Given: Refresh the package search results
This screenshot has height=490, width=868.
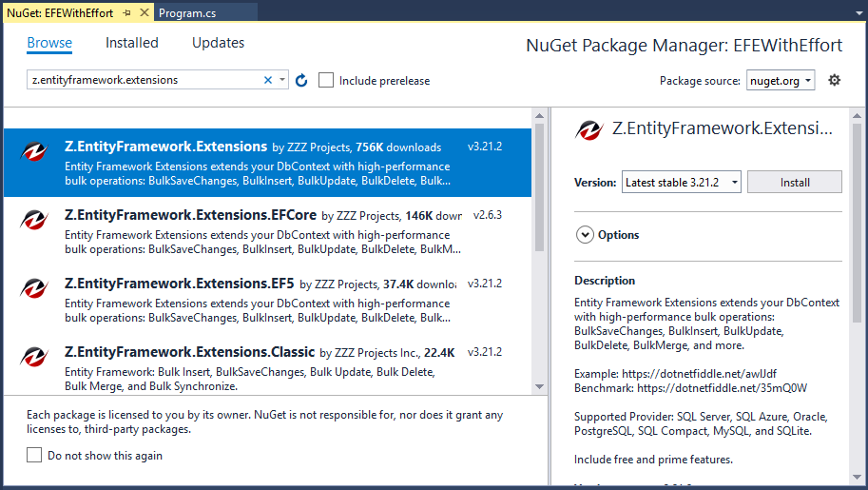Looking at the screenshot, I should pyautogui.click(x=301, y=80).
